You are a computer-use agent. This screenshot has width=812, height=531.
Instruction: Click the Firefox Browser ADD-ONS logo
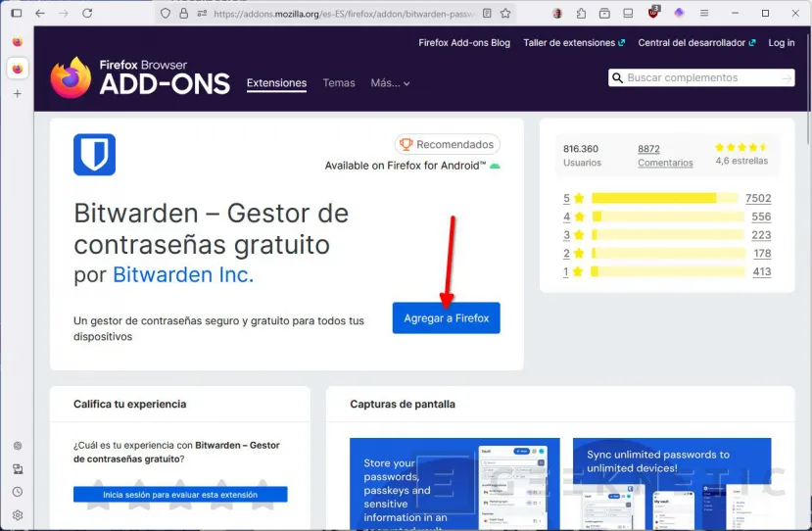tap(140, 77)
